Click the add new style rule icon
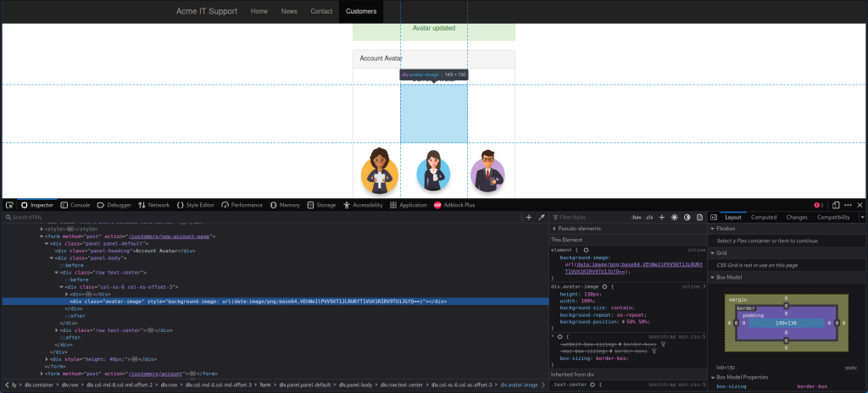The image size is (868, 393). (662, 218)
